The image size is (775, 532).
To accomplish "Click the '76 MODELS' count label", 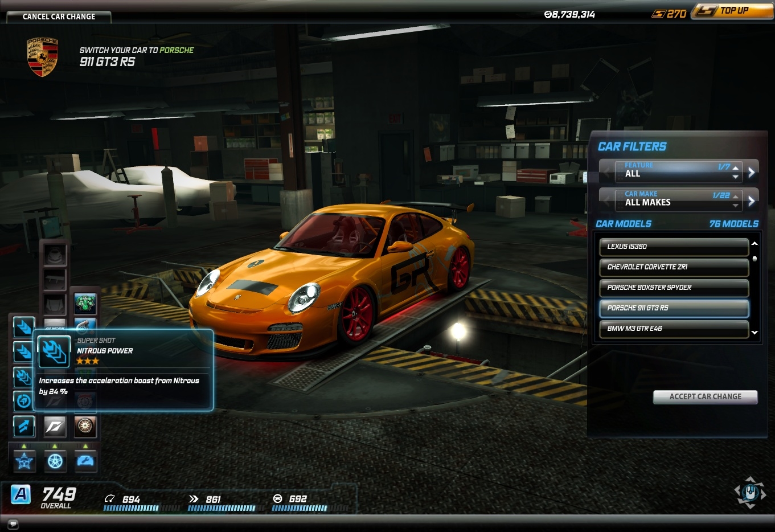I will coord(733,224).
